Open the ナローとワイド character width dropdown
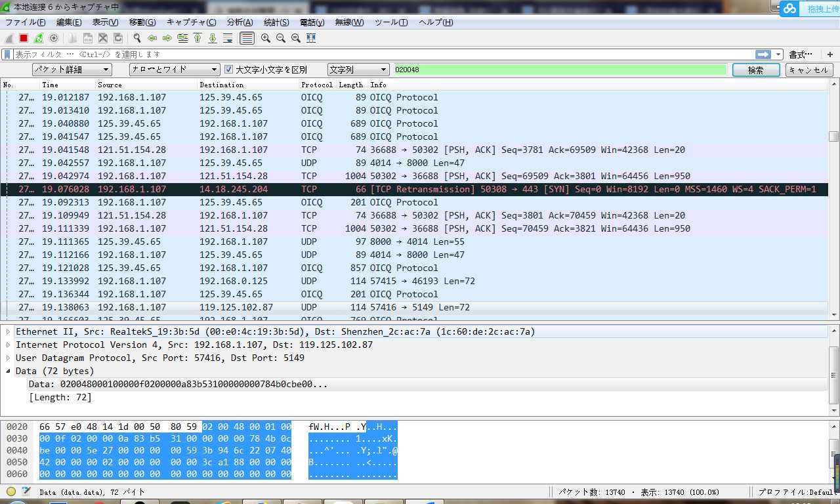 175,70
